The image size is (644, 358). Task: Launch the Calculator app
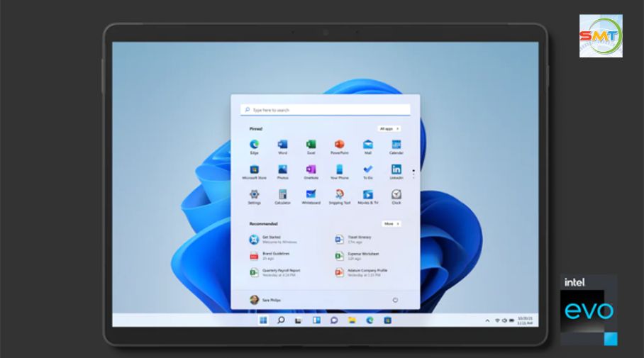click(x=282, y=196)
